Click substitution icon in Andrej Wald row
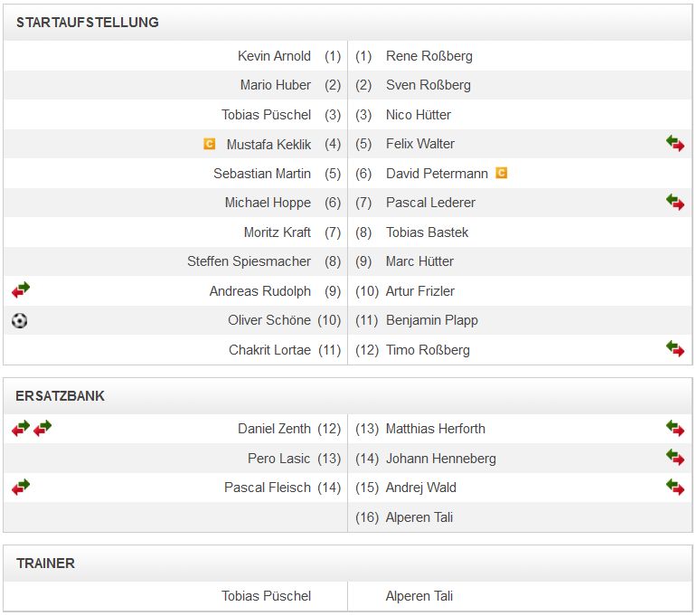 [x=674, y=487]
